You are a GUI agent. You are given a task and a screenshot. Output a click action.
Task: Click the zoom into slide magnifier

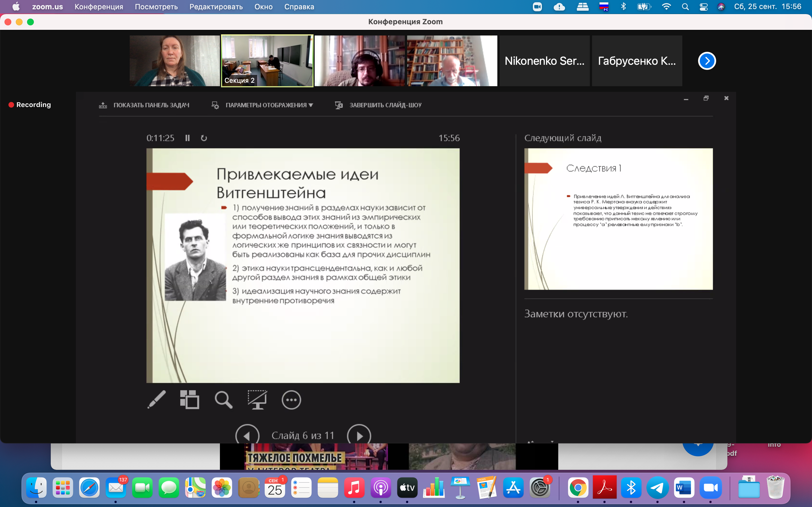click(x=224, y=399)
